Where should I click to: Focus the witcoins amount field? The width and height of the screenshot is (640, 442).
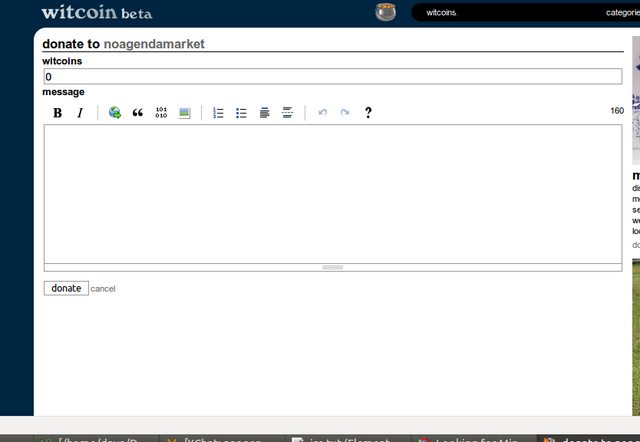(x=333, y=77)
